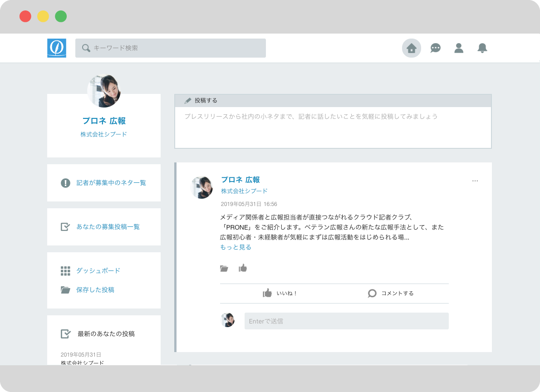
Task: Click the exclamation icon for reporter topics
Action: [x=66, y=183]
